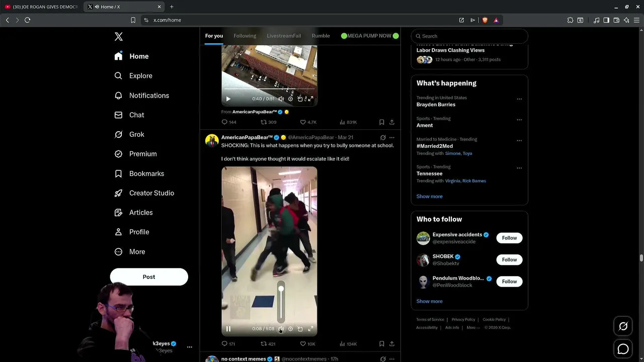Open Bookmarks in the sidebar
644x362 pixels.
139,173
